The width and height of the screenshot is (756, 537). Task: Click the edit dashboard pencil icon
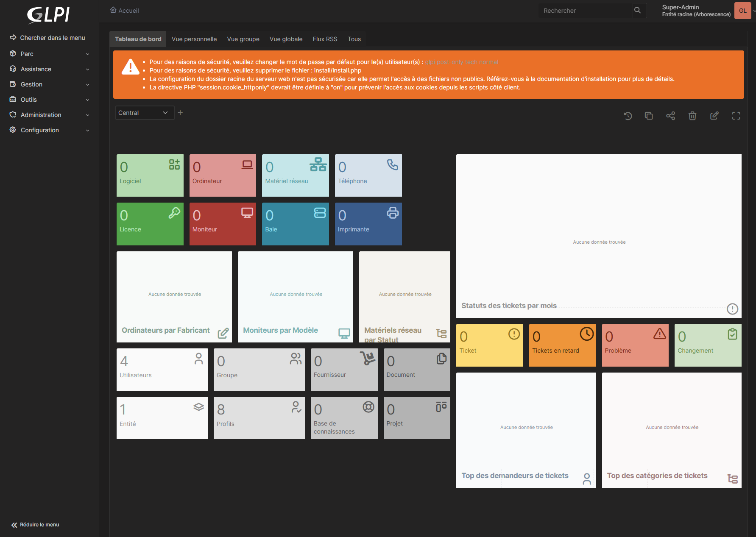click(714, 116)
